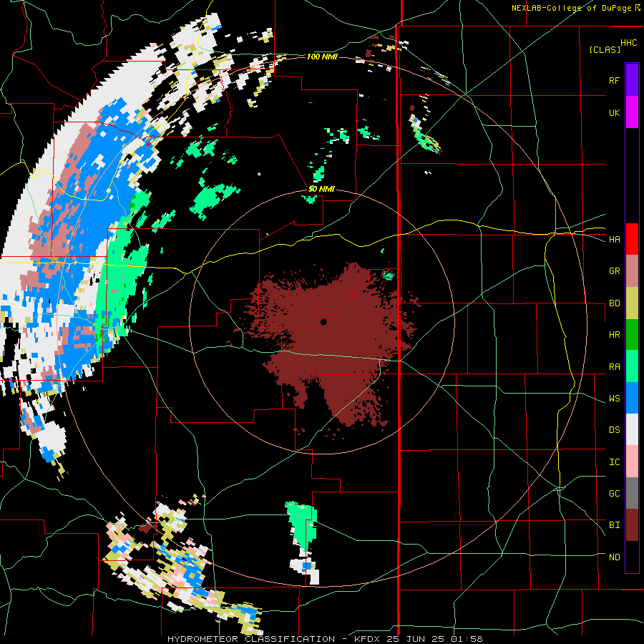Click the 25 JUN 25 date stamp
Screen dimensions: 644x644
coord(415,639)
